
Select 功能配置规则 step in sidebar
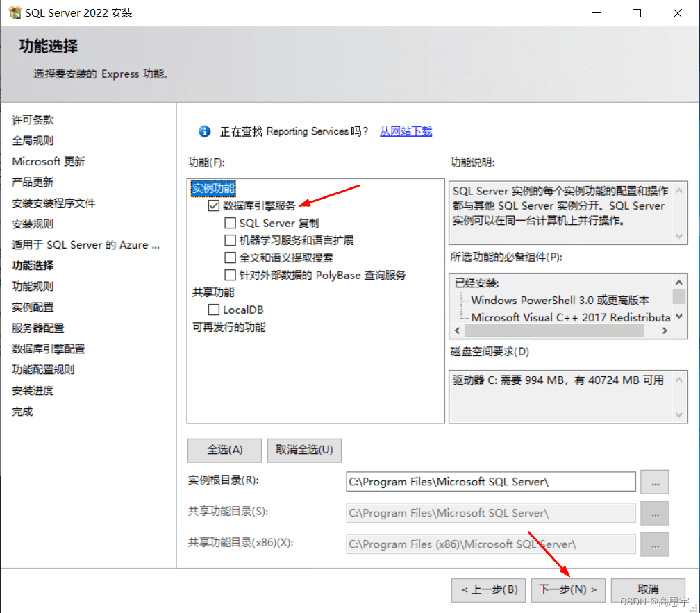pyautogui.click(x=43, y=370)
